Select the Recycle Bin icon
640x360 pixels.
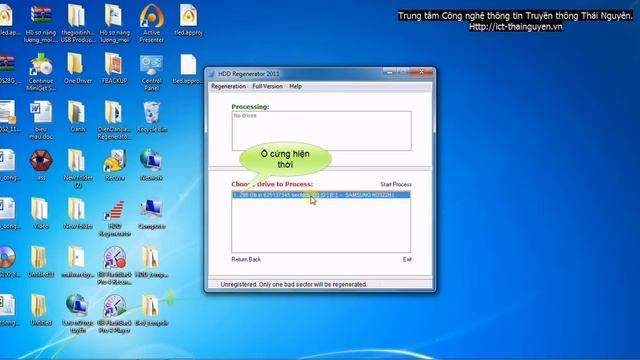[x=151, y=118]
